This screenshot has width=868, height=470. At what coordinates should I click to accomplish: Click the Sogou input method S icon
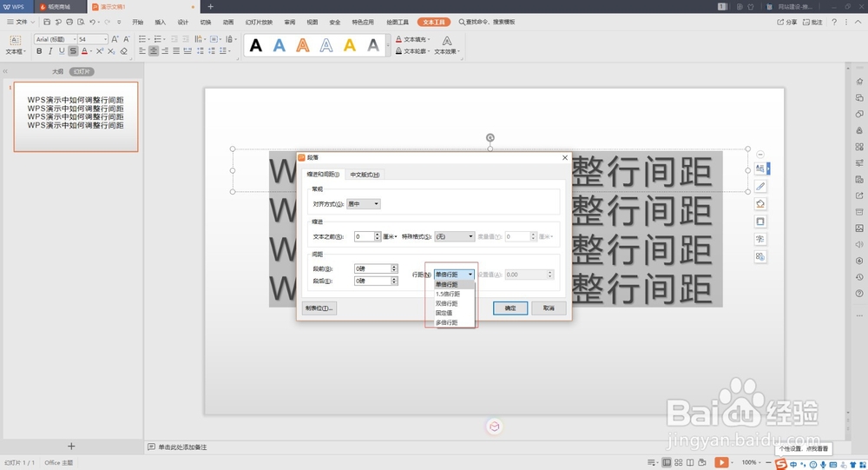(781, 464)
